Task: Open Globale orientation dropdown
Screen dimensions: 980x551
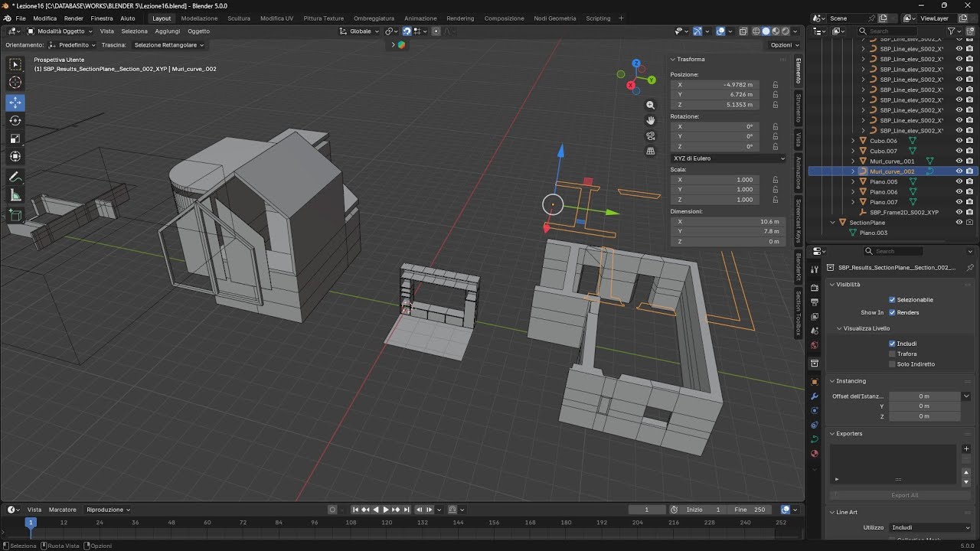Action: [360, 31]
